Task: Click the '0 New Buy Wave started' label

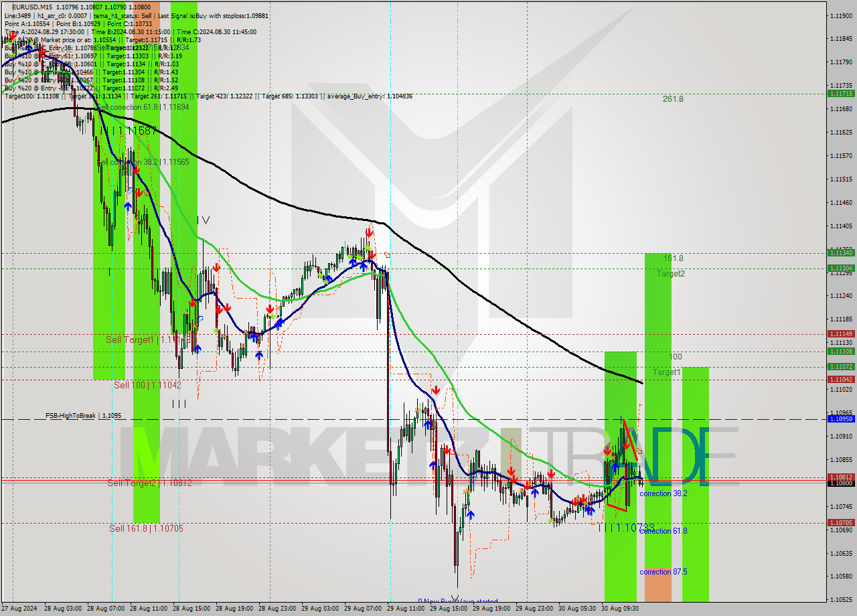Action: [458, 601]
